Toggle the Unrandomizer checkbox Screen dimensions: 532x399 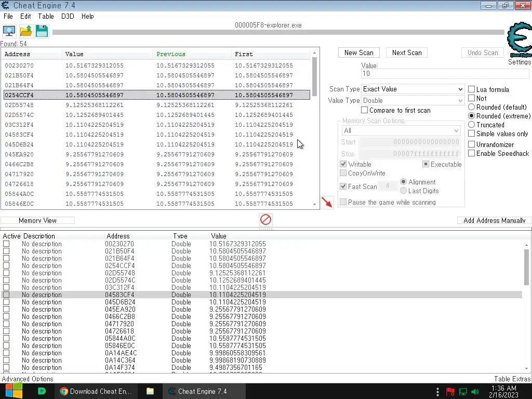pos(471,144)
